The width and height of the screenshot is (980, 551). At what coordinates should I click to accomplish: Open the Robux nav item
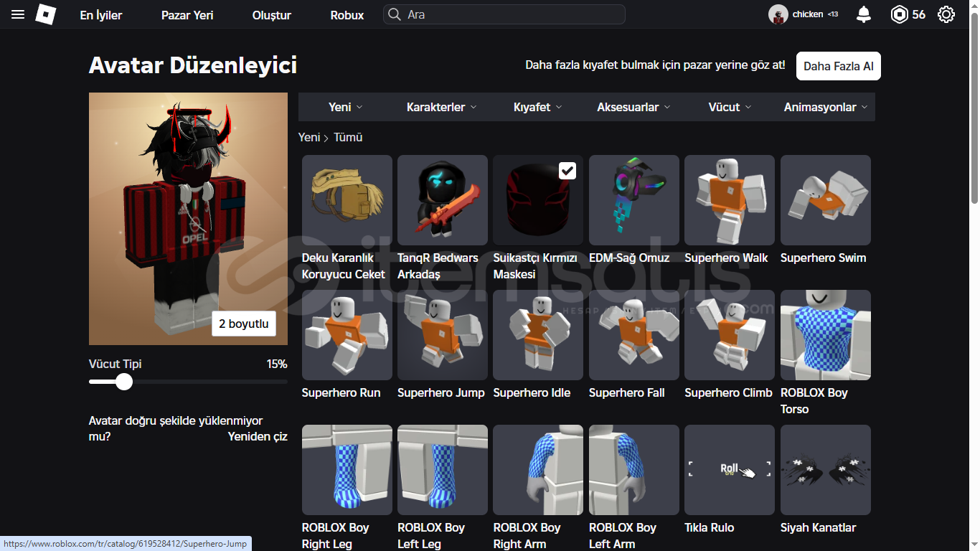(x=347, y=15)
